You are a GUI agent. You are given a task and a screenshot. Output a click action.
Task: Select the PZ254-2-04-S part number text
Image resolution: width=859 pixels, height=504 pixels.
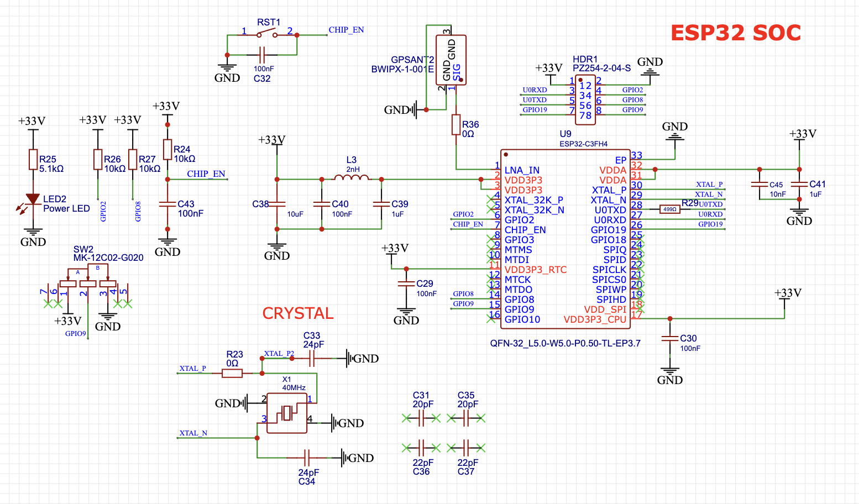[601, 68]
